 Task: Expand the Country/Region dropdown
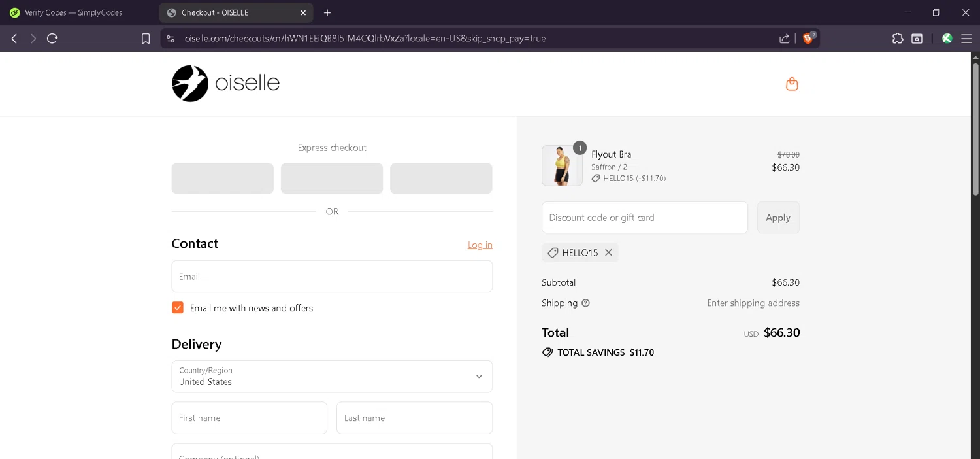[332, 377]
